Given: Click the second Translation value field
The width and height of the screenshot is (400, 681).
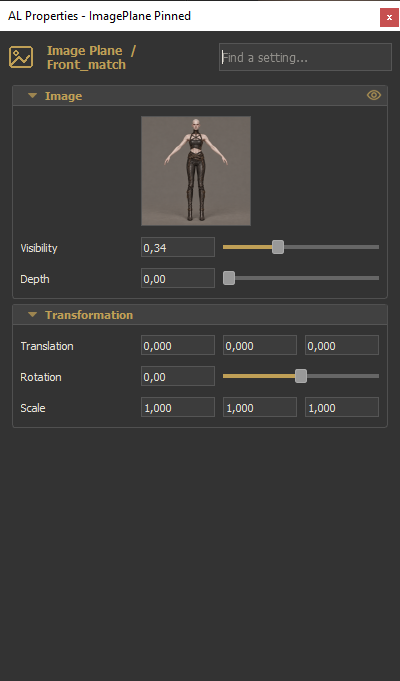Looking at the screenshot, I should click(260, 345).
